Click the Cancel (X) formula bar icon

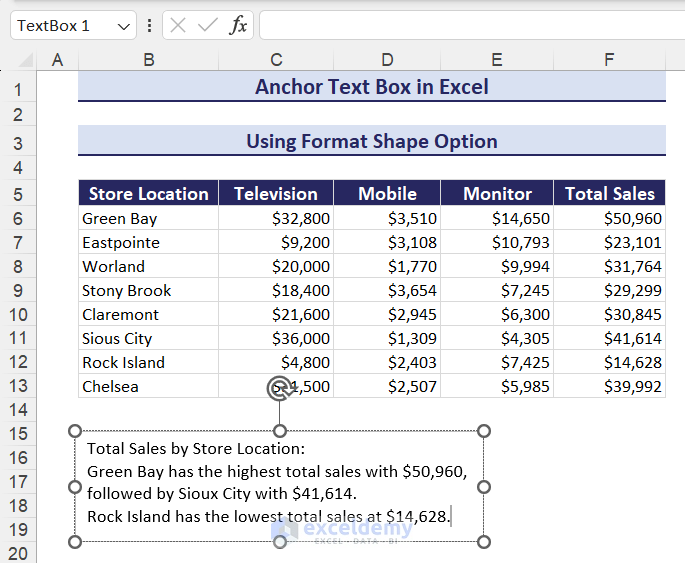pyautogui.click(x=178, y=25)
